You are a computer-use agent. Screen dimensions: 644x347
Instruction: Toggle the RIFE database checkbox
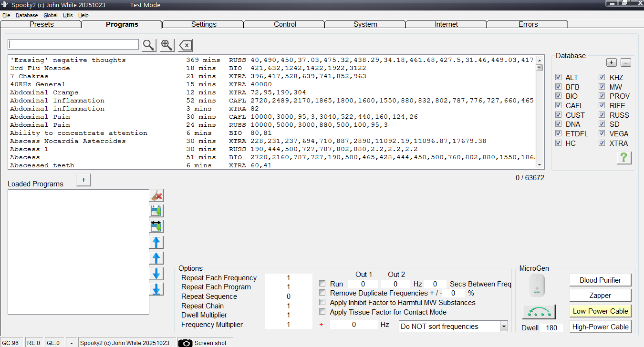tap(602, 105)
